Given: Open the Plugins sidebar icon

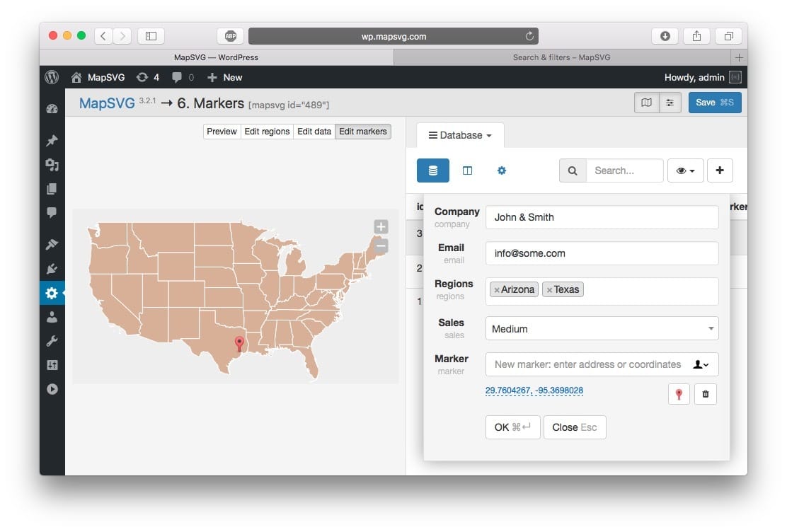Looking at the screenshot, I should (x=52, y=269).
